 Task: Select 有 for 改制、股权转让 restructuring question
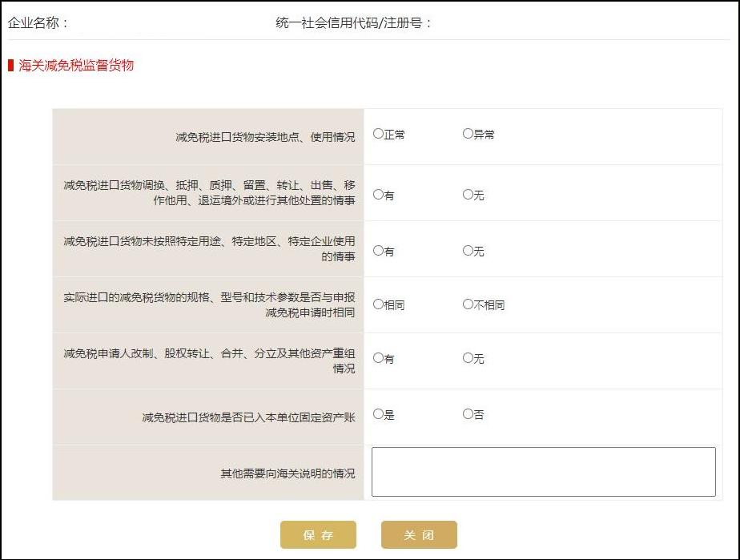coord(376,359)
